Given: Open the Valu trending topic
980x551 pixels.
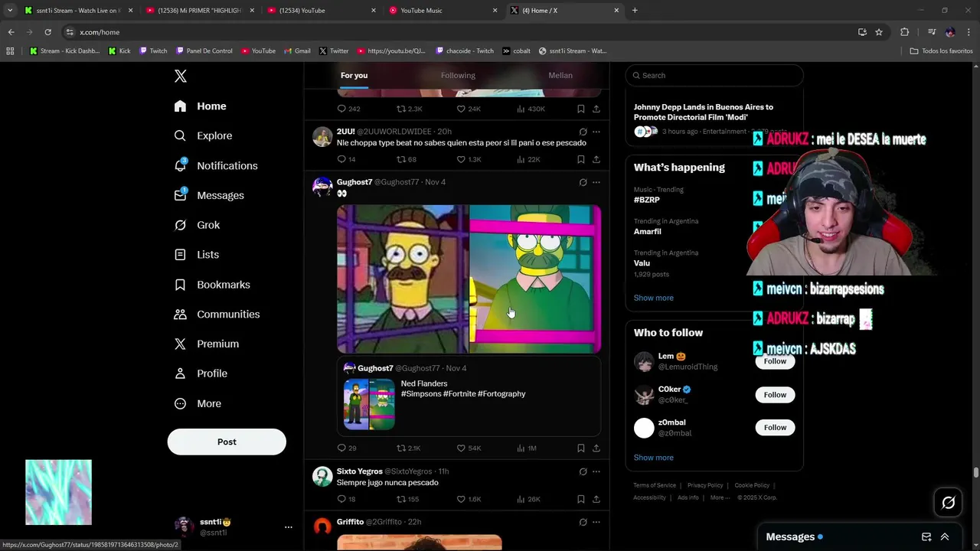Looking at the screenshot, I should coord(642,262).
